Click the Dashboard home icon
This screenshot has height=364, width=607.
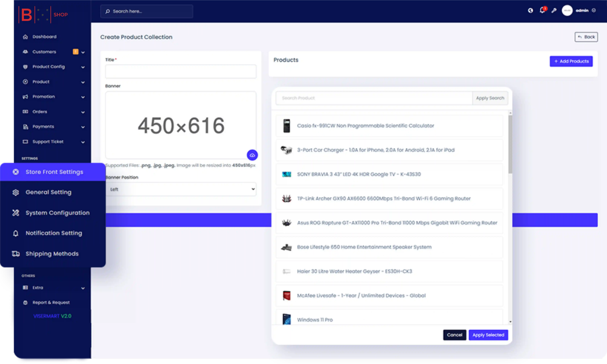[25, 37]
